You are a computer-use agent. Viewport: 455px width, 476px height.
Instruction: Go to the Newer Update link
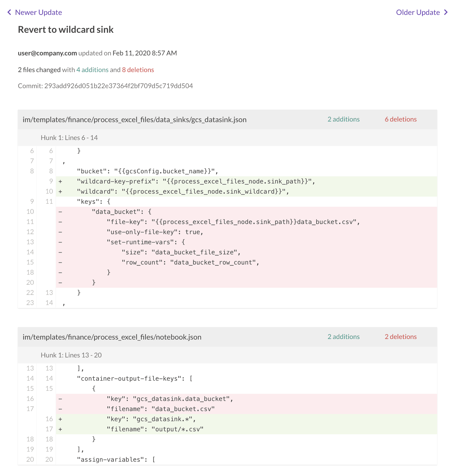click(38, 12)
